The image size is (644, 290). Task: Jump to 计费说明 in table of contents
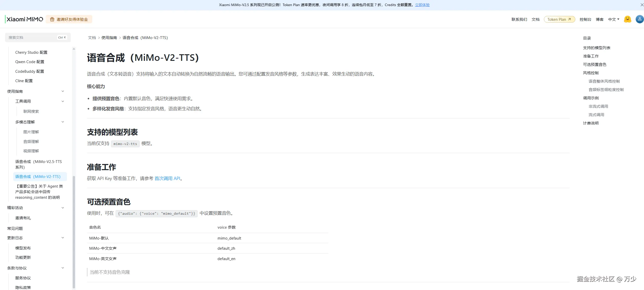[x=591, y=123]
